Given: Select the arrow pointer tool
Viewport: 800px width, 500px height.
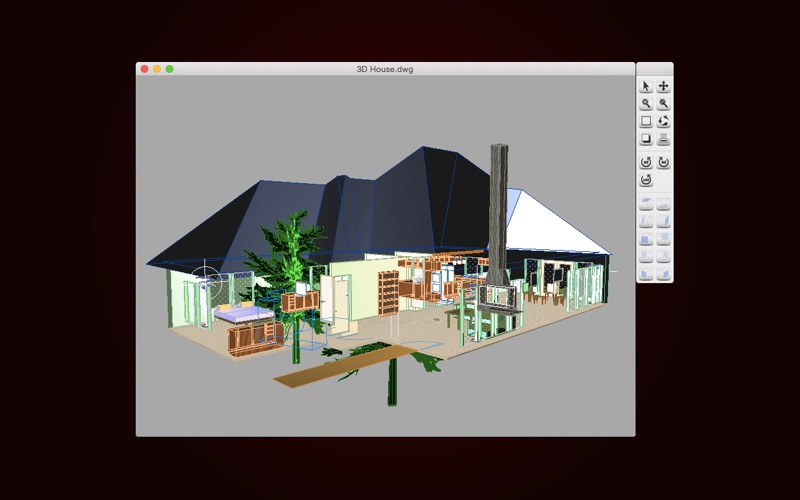Looking at the screenshot, I should tap(646, 87).
